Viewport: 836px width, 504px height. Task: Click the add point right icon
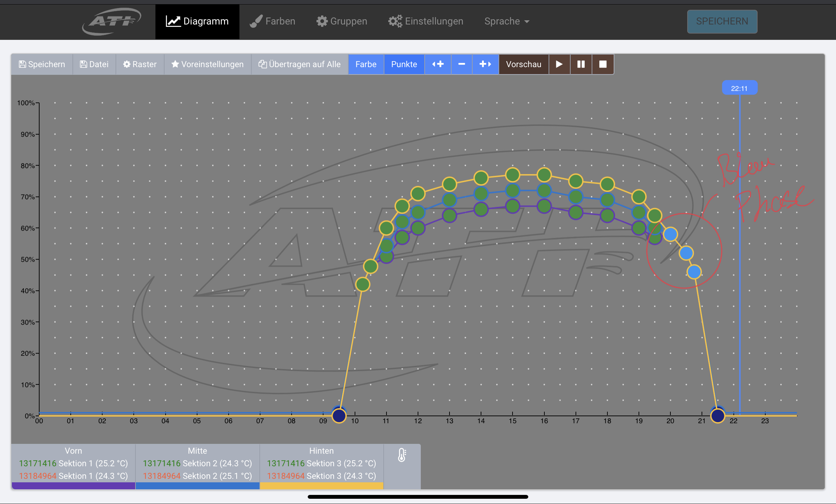coord(485,64)
